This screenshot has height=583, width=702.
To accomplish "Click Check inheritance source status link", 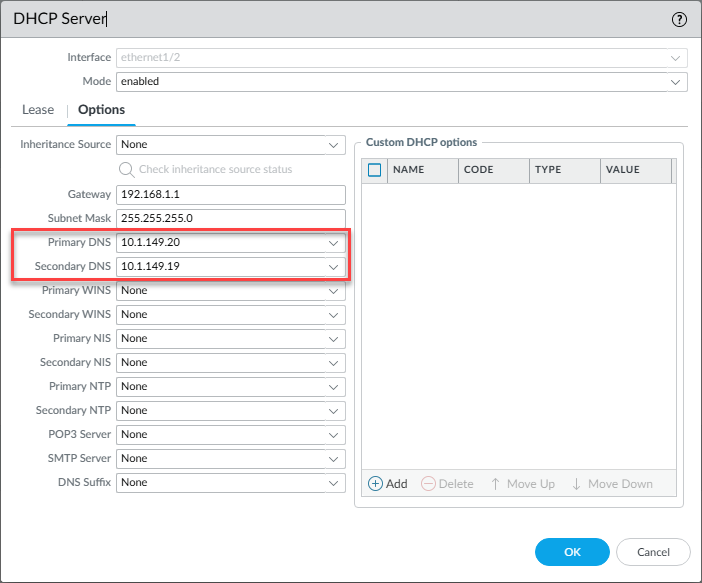I will (215, 169).
